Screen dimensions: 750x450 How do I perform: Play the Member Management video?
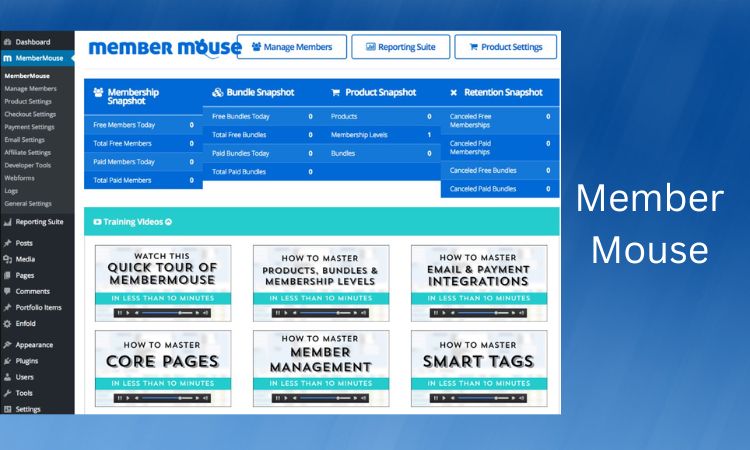(321, 368)
